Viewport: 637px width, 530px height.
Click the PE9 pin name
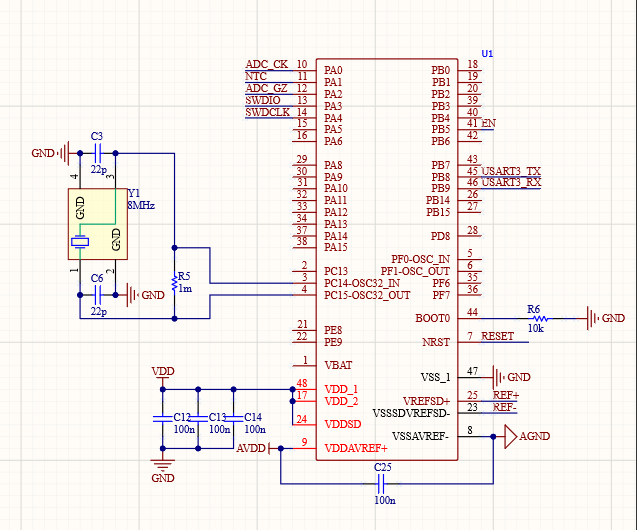click(333, 342)
